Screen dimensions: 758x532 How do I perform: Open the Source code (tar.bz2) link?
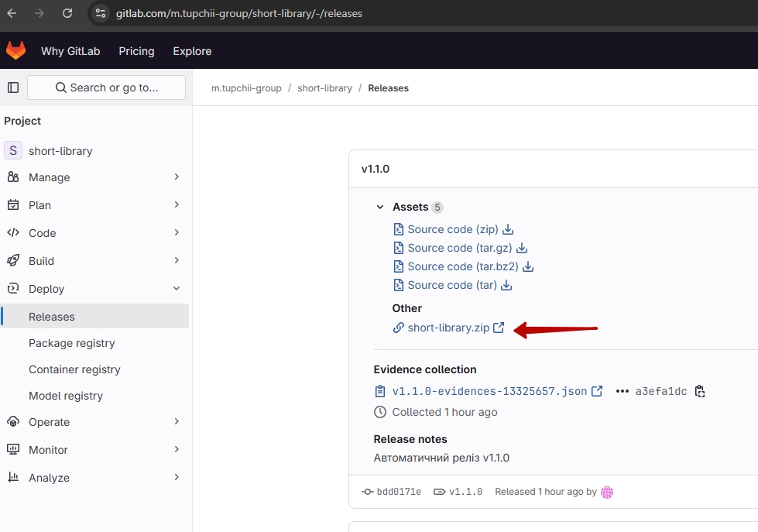click(463, 266)
